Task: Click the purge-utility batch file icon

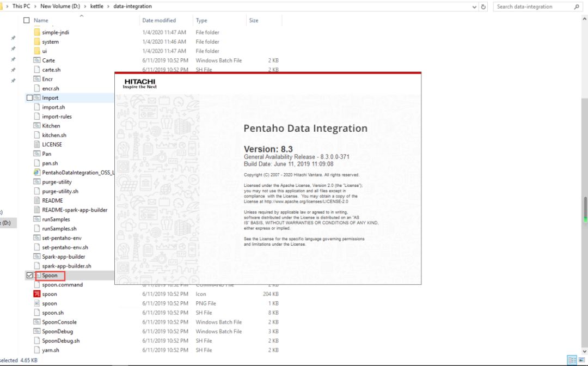Action: pyautogui.click(x=37, y=182)
